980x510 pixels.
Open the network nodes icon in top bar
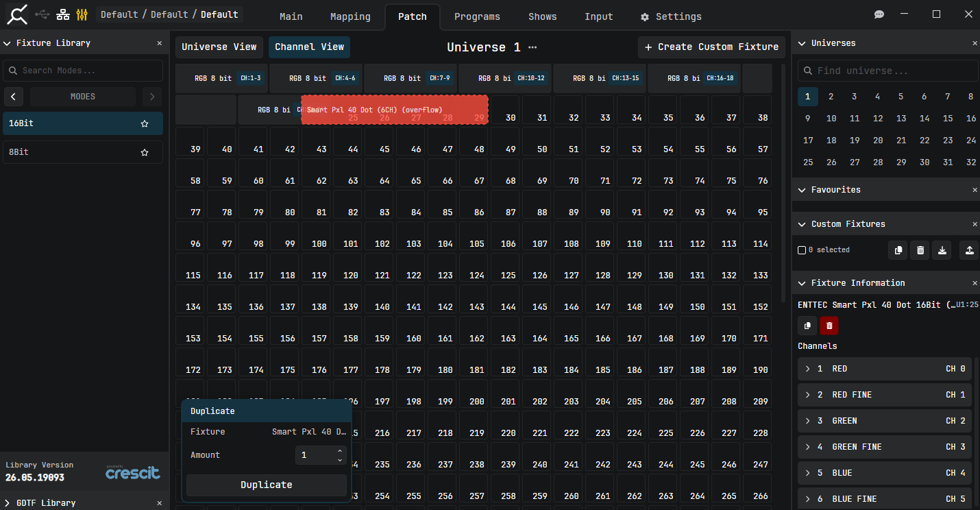[63, 14]
